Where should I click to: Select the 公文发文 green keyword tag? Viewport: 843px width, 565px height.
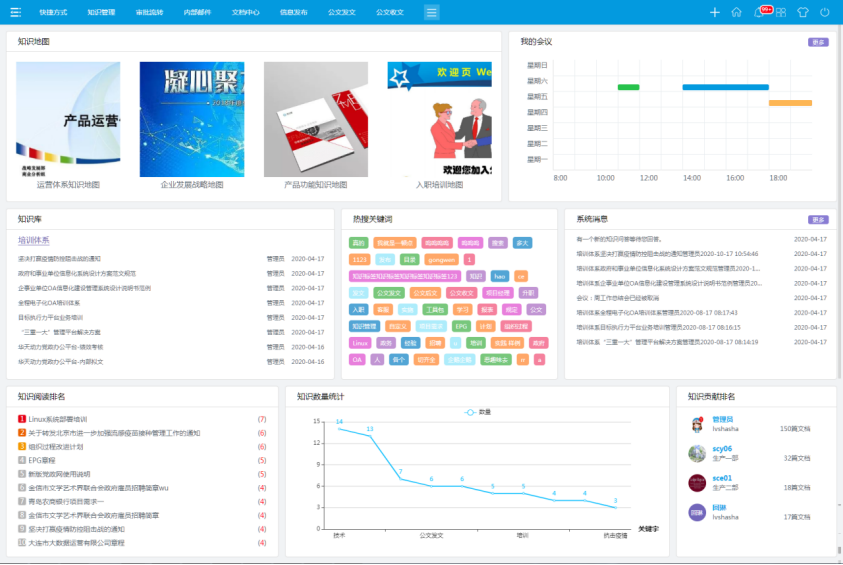click(390, 293)
